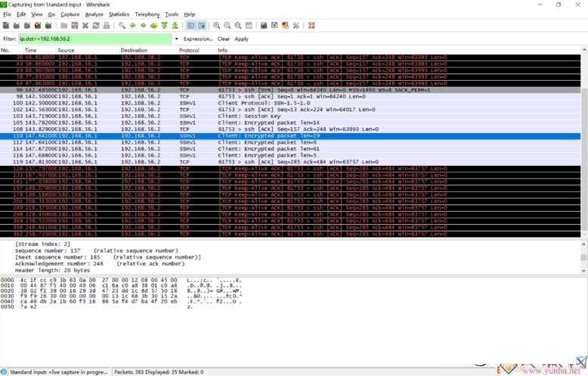Click the Zoom in toolbar icon
Image resolution: width=588 pixels, height=376 pixels.
tap(216, 25)
